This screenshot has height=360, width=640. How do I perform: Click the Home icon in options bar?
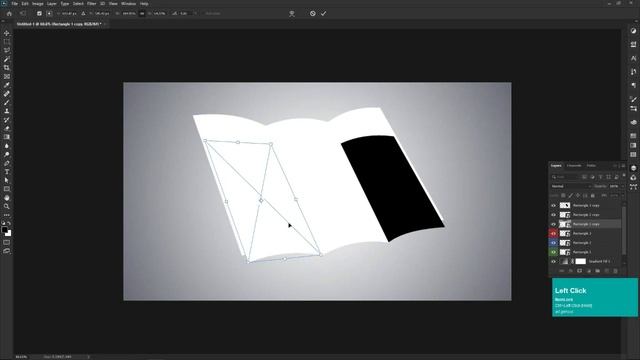coord(9,13)
